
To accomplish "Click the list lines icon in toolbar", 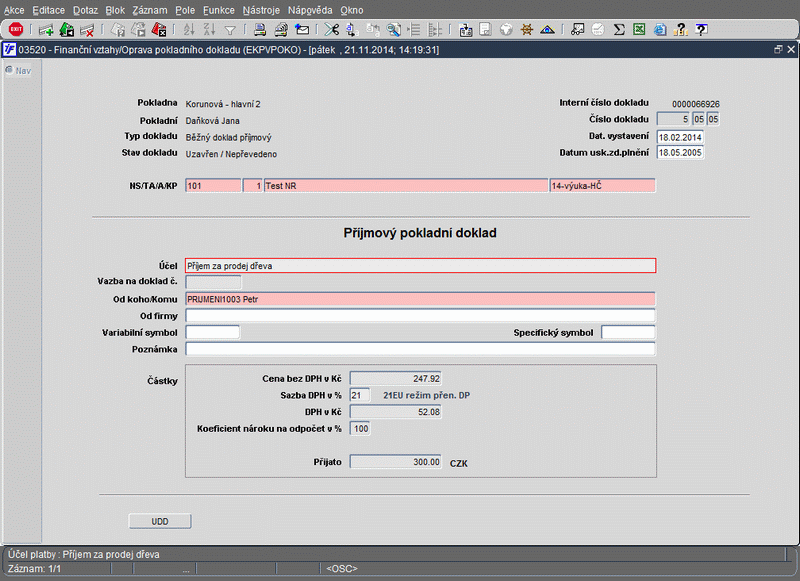I will [x=414, y=30].
